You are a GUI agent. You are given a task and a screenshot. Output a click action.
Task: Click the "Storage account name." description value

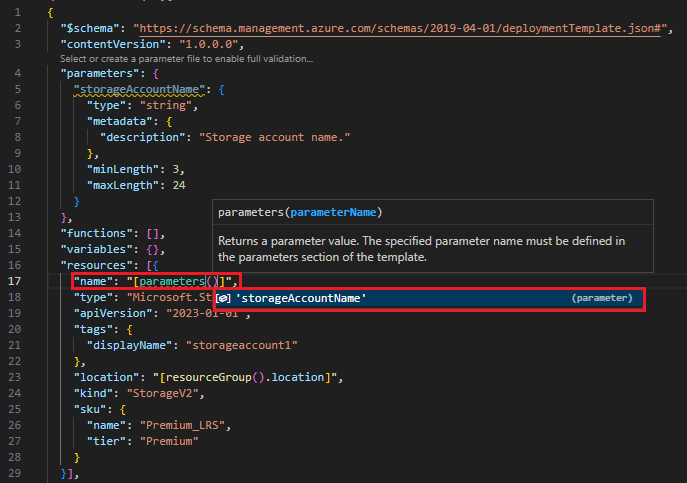(x=275, y=137)
